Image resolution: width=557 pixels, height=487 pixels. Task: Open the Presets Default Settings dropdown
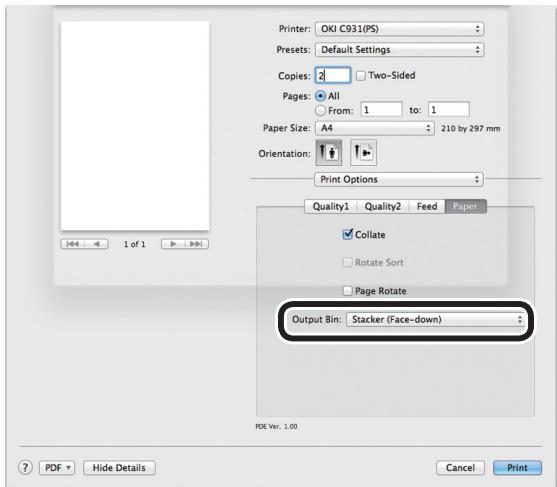point(399,50)
